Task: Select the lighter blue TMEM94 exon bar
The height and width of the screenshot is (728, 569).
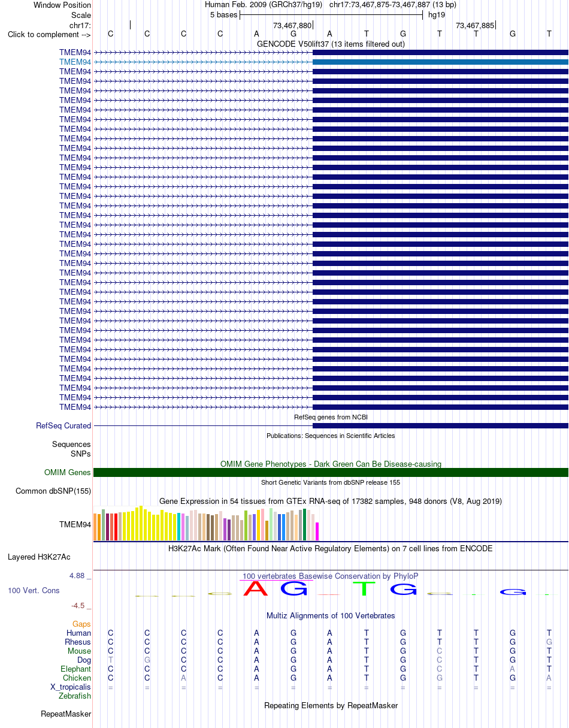Action: click(x=440, y=62)
